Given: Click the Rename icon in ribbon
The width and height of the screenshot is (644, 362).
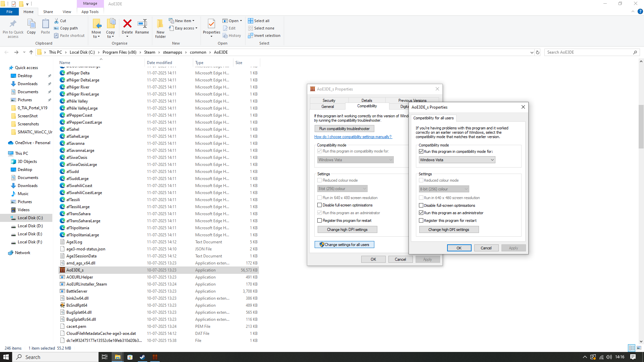Looking at the screenshot, I should [x=142, y=24].
